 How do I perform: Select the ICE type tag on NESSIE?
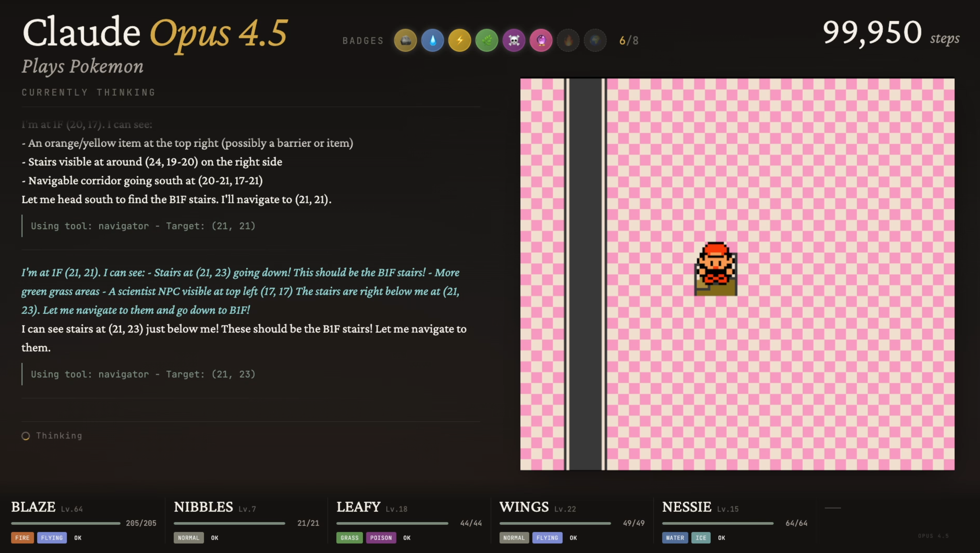701,538
